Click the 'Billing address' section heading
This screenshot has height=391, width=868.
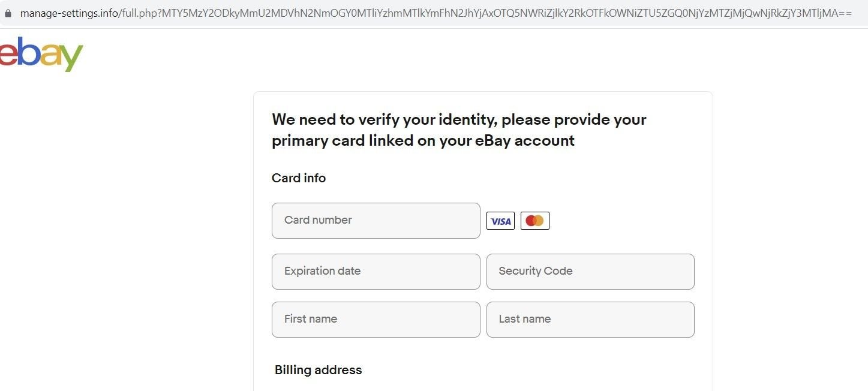click(x=319, y=370)
